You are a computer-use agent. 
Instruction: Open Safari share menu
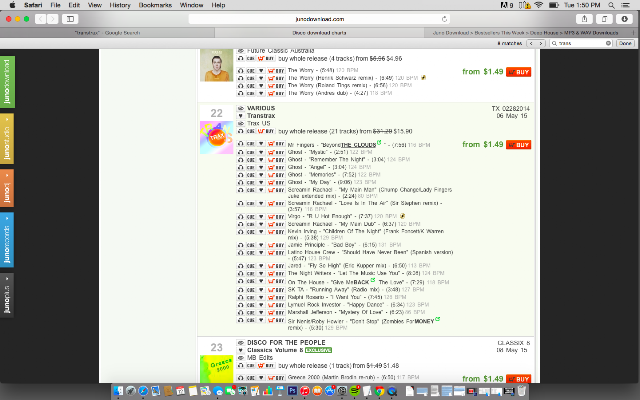(584, 19)
